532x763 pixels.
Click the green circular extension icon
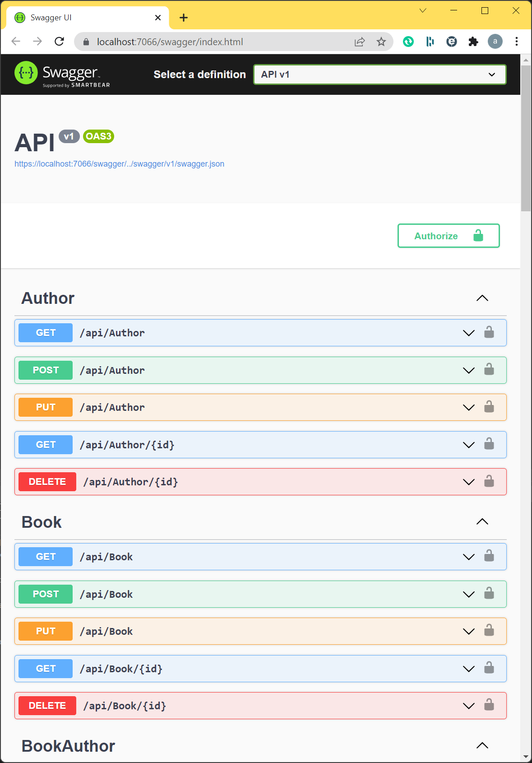pyautogui.click(x=408, y=42)
